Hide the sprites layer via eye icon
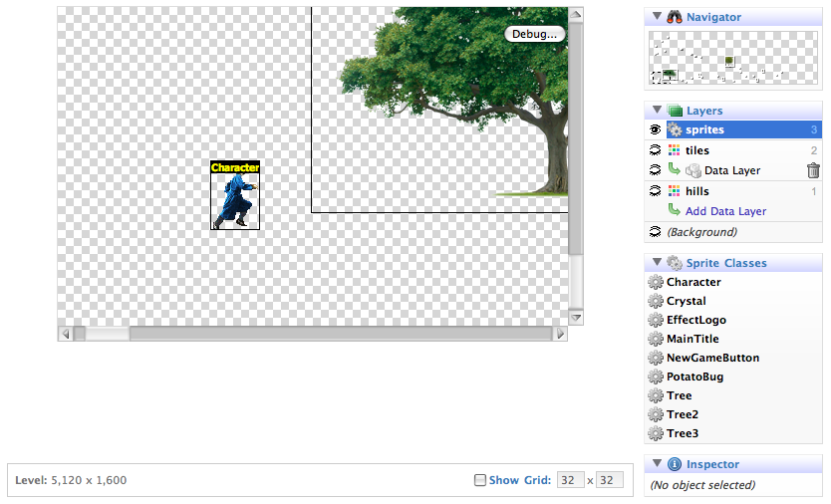This screenshot has height=504, width=831. tap(655, 129)
